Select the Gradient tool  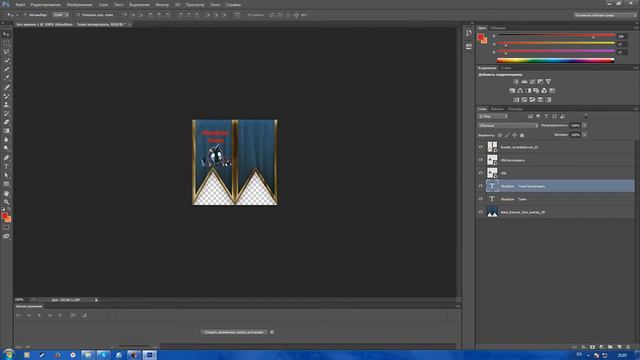tap(6, 131)
